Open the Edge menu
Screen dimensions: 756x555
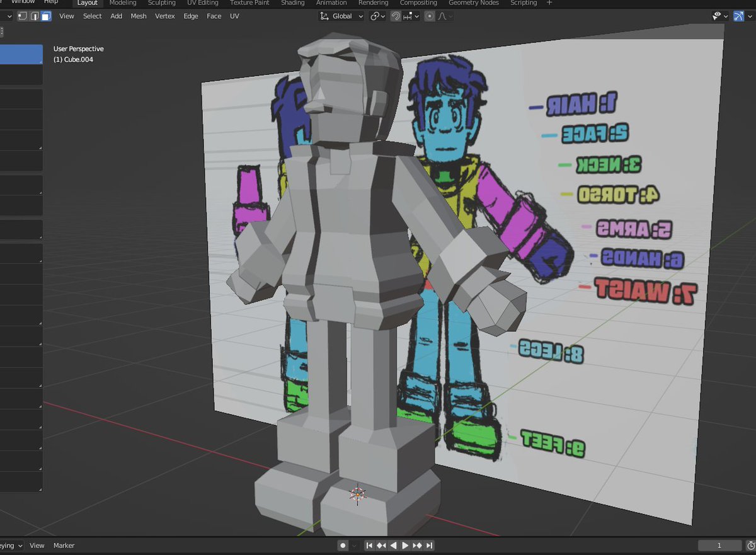[191, 16]
